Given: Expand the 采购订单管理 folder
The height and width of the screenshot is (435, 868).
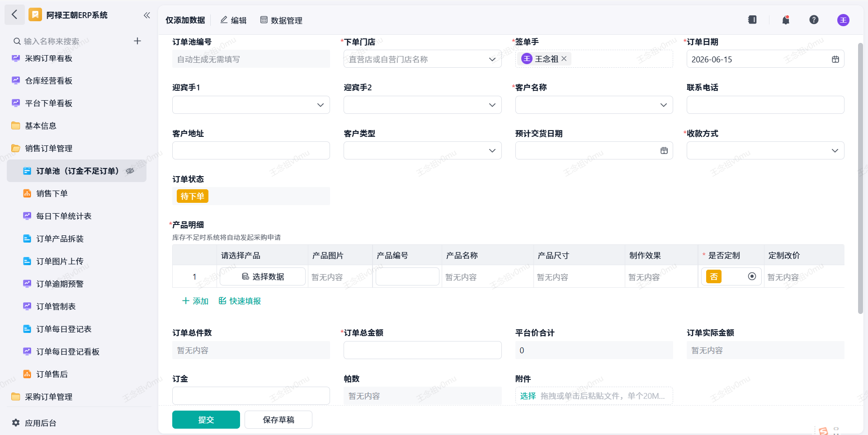Looking at the screenshot, I should (x=49, y=397).
